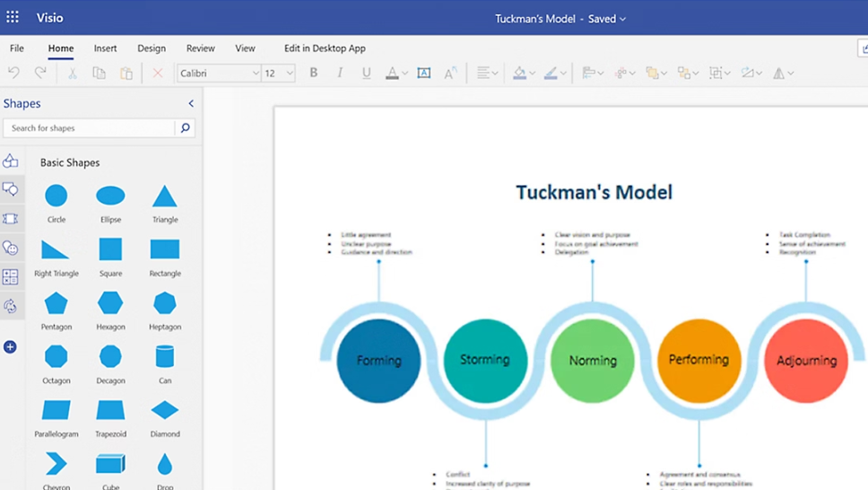Click the Text Box tool icon
Image resolution: width=868 pixels, height=490 pixels.
[x=424, y=73]
